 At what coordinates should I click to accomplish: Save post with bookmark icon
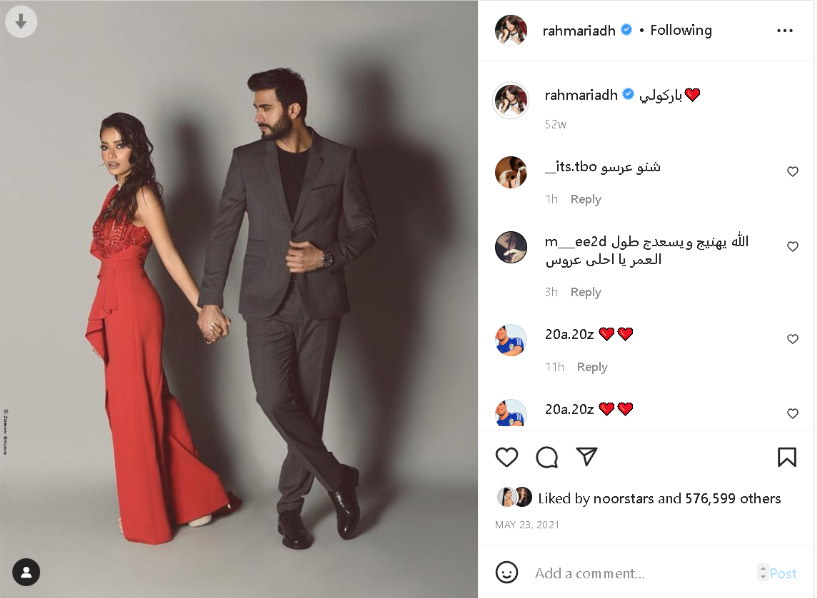787,457
